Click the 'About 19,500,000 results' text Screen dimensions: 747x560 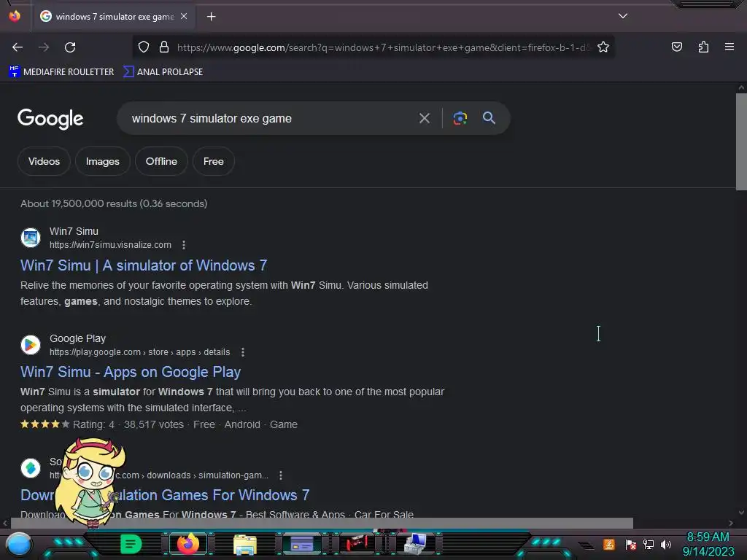(x=114, y=204)
